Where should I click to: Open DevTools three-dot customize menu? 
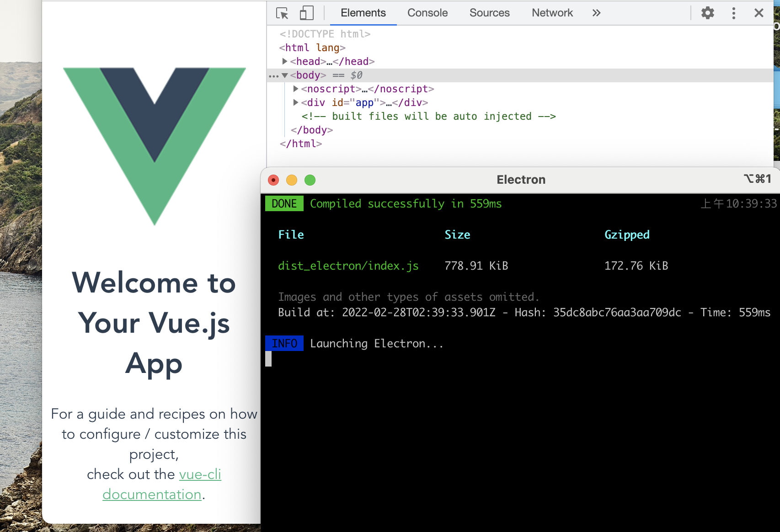click(x=734, y=13)
